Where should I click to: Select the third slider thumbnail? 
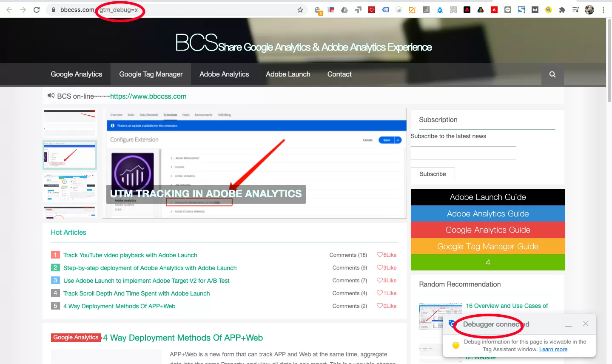click(70, 188)
